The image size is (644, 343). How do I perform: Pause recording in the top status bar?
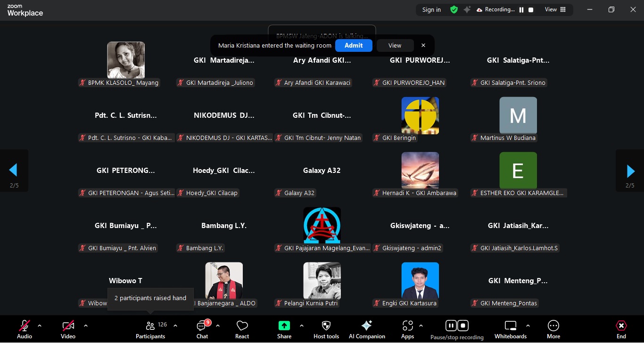(521, 10)
